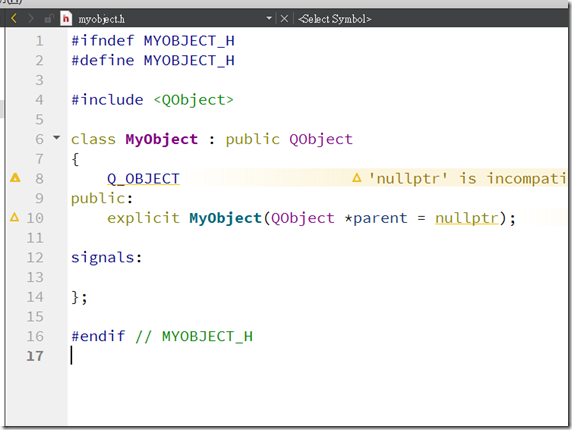572x430 pixels.
Task: Click the Q_OBJECT macro
Action: click(x=143, y=179)
